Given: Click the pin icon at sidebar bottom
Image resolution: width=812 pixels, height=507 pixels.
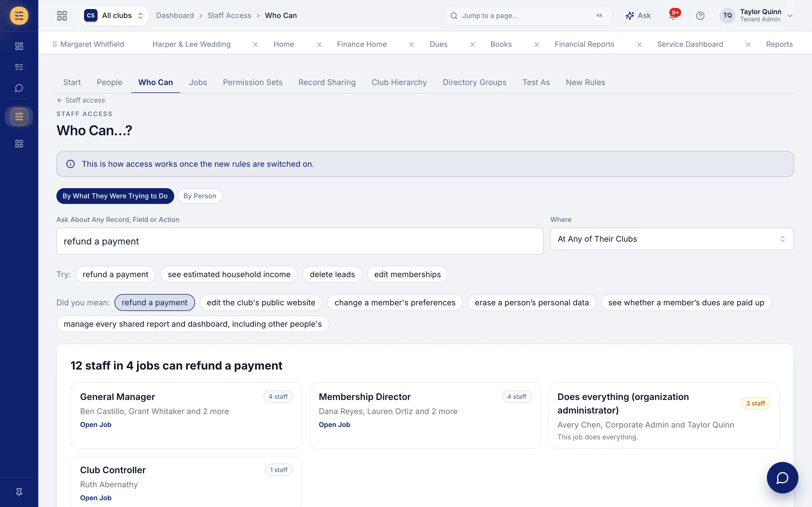Looking at the screenshot, I should (19, 492).
